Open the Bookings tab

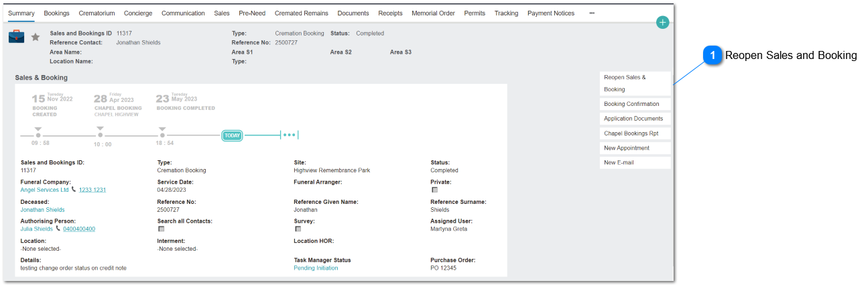pyautogui.click(x=57, y=13)
